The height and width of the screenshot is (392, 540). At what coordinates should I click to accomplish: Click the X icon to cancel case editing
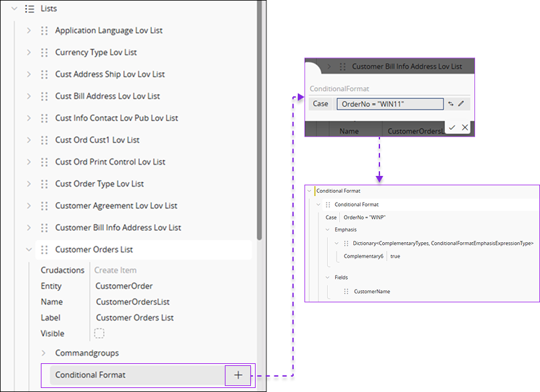coord(464,127)
